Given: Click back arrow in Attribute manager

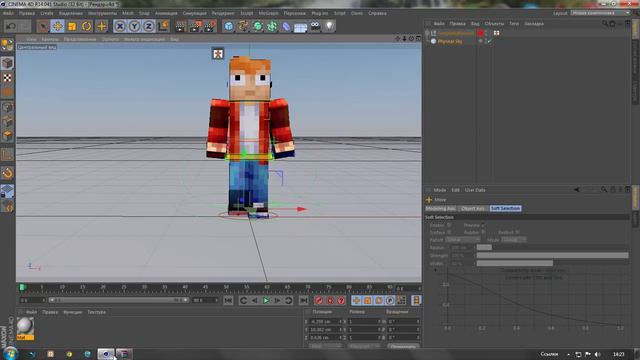Looking at the screenshot, I should (577, 190).
